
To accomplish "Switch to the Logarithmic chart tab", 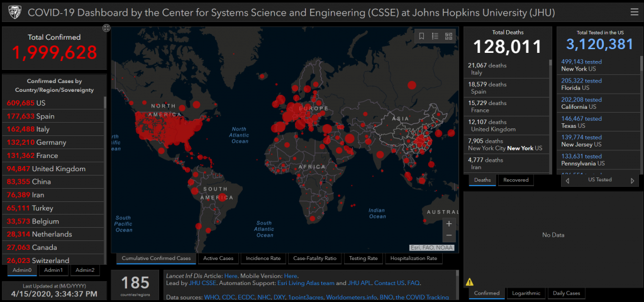I will click(526, 293).
